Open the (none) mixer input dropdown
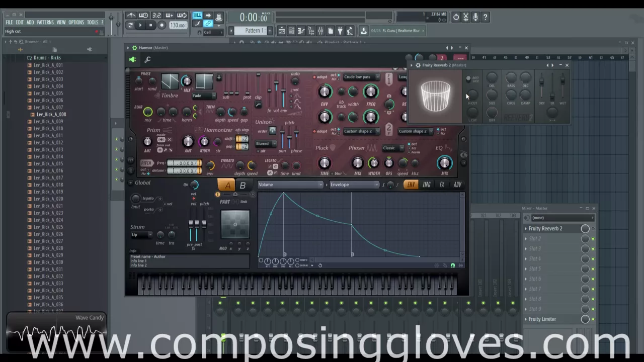 (562, 218)
